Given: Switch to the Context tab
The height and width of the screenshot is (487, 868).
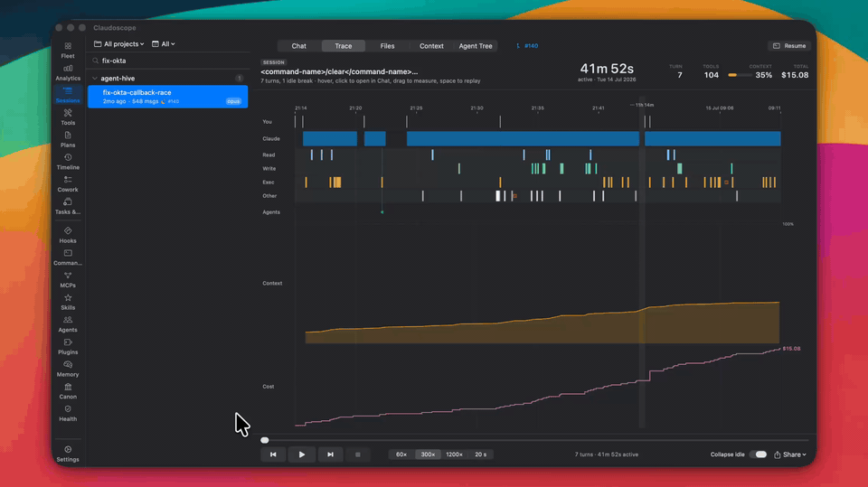Looking at the screenshot, I should coord(431,46).
